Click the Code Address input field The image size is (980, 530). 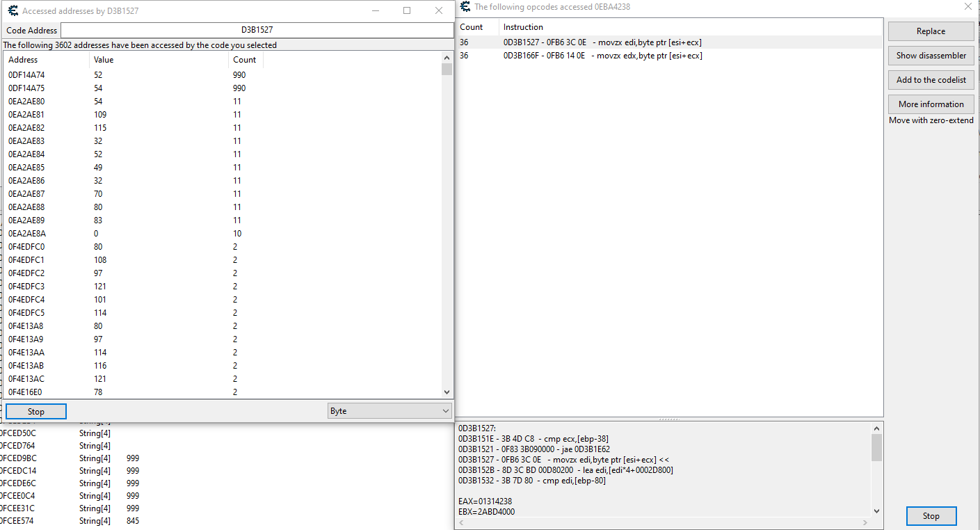click(x=257, y=31)
